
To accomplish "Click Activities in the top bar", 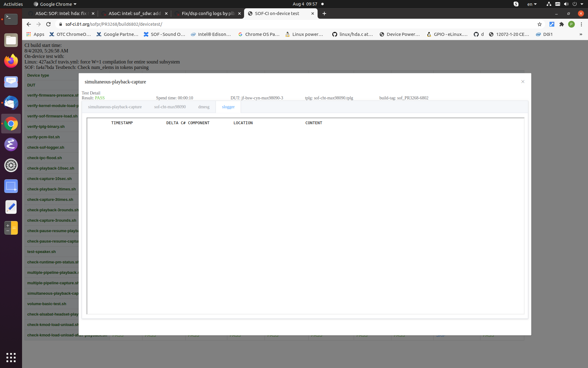I will pyautogui.click(x=13, y=4).
